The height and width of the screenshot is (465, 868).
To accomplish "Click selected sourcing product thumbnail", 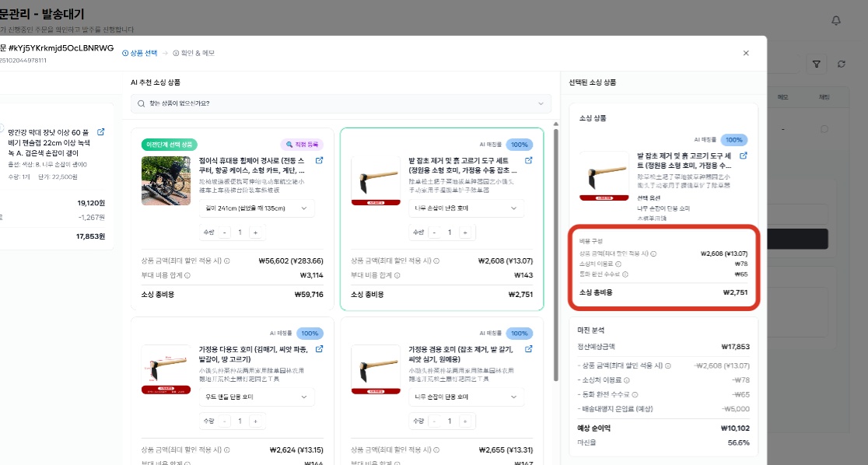I will [x=604, y=176].
